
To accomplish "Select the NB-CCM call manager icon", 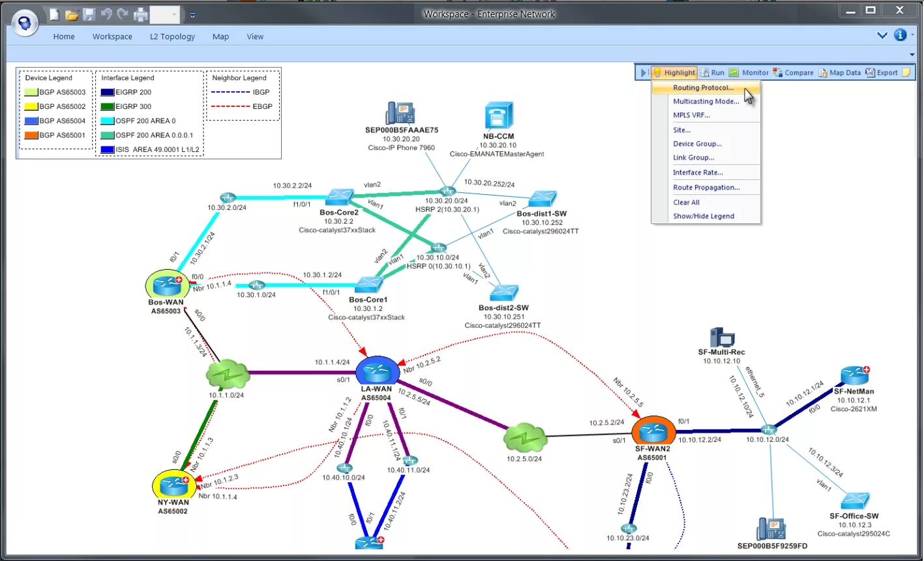I will pos(499,116).
